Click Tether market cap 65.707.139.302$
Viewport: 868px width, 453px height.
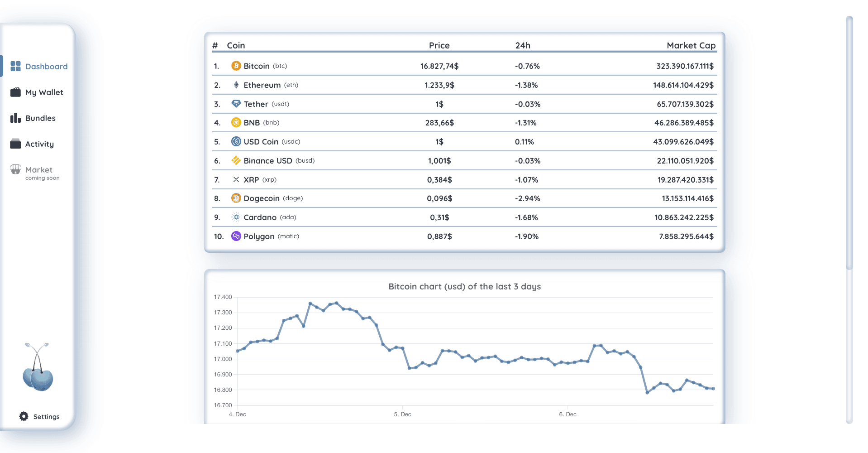(685, 104)
